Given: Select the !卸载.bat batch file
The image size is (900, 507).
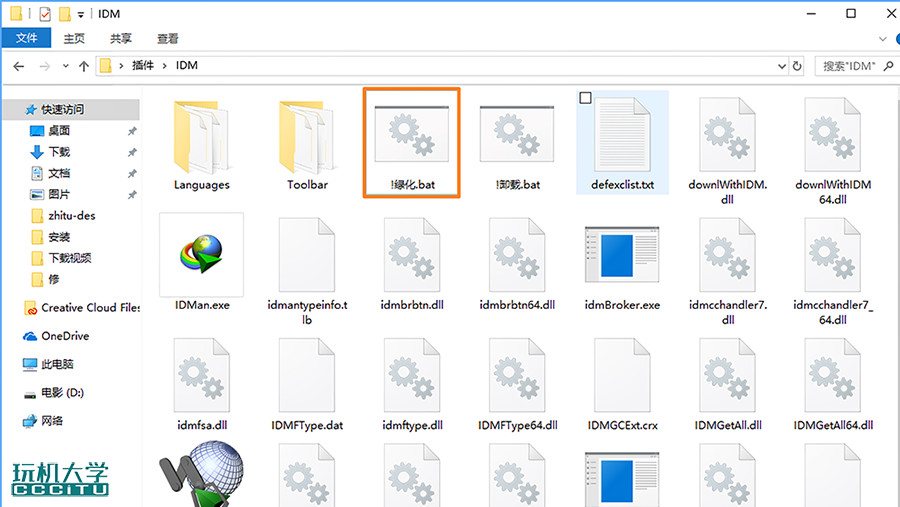Looking at the screenshot, I should tap(517, 140).
